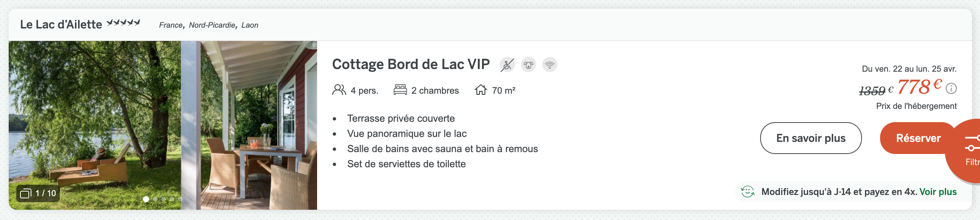Image resolution: width=980 pixels, height=220 pixels.
Task: Click the photo gallery counter 1 / 10
Action: click(38, 193)
